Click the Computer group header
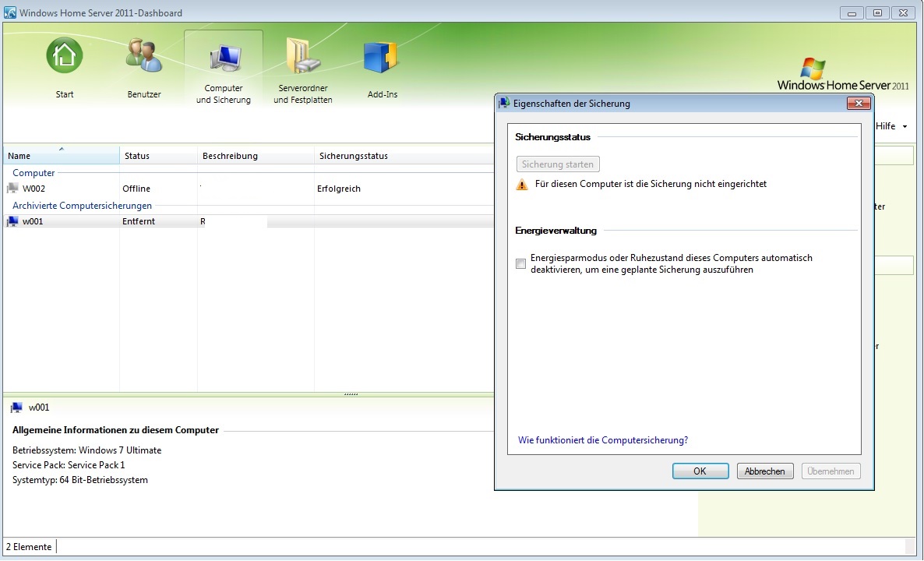 [34, 173]
